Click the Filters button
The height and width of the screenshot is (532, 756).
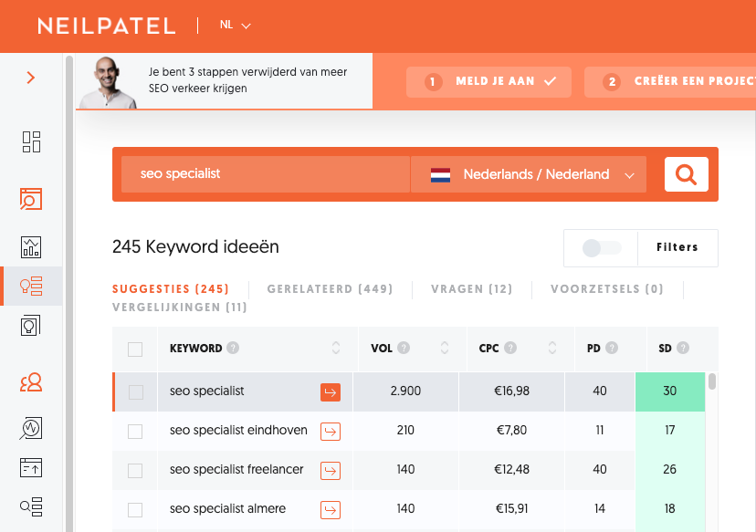tap(677, 247)
